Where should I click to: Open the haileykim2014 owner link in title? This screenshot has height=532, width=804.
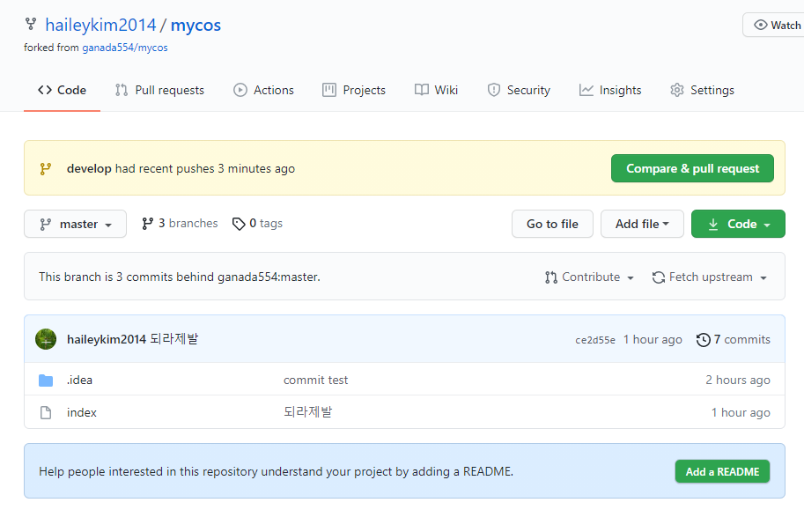point(100,25)
